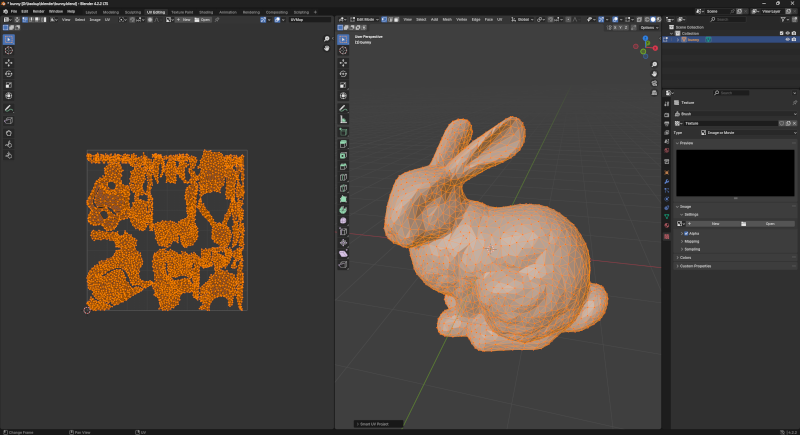
Task: Click the 3D viewport zoom icon
Action: pos(654,65)
